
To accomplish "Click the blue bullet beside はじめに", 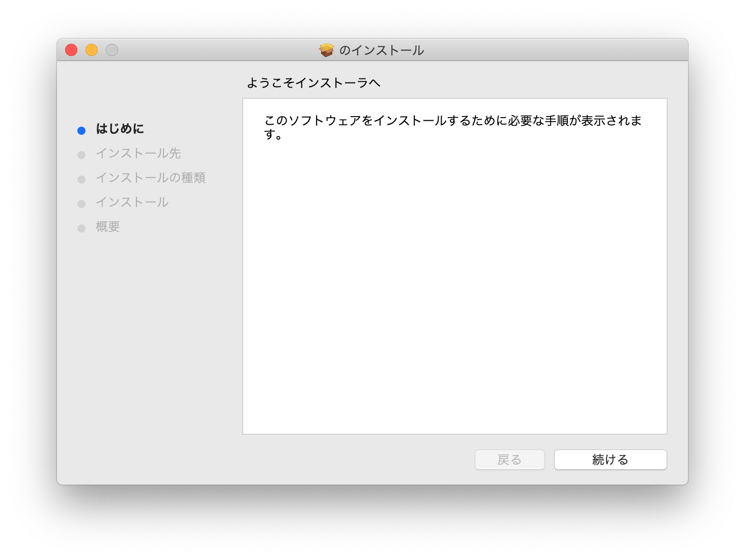I will (x=81, y=130).
